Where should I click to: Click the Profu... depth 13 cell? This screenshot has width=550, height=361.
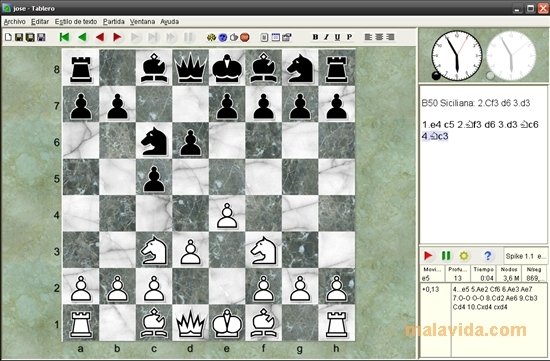[457, 274]
